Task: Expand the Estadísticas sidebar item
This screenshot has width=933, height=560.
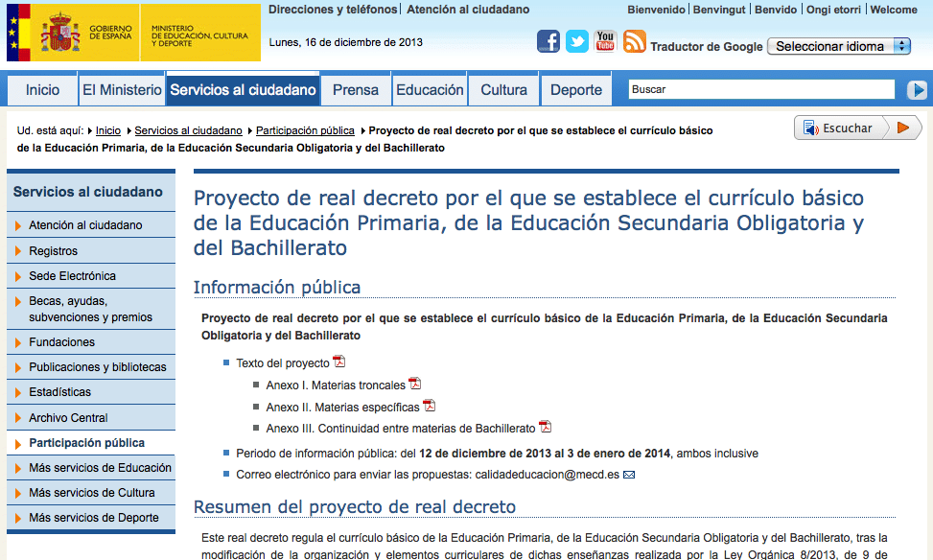Action: (91, 392)
